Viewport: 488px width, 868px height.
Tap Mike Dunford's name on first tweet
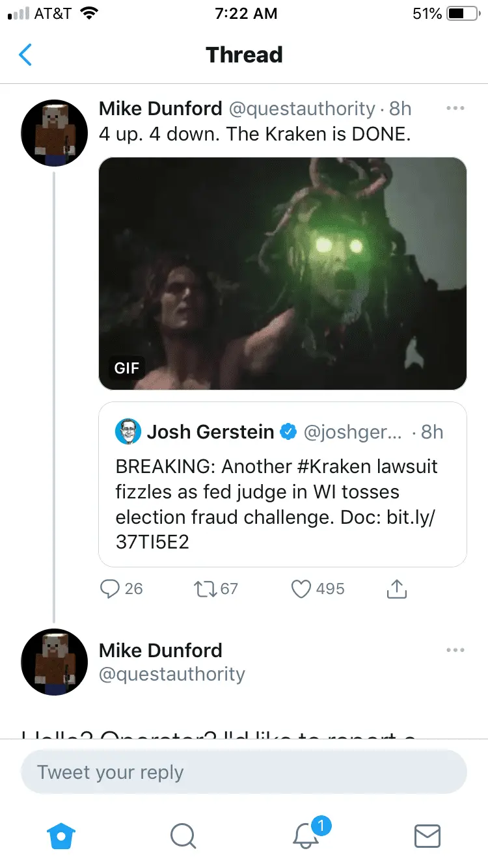[x=160, y=109]
